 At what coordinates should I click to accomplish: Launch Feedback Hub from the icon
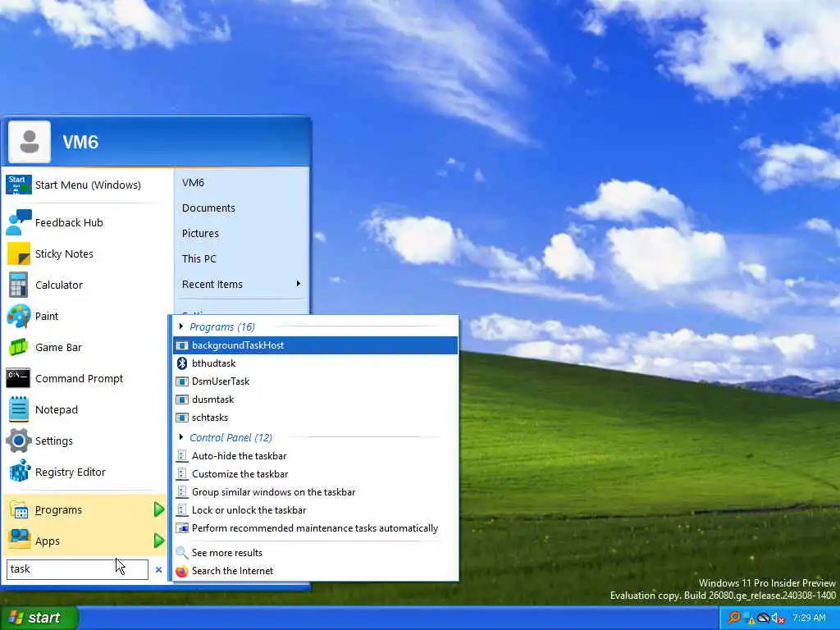coord(18,222)
